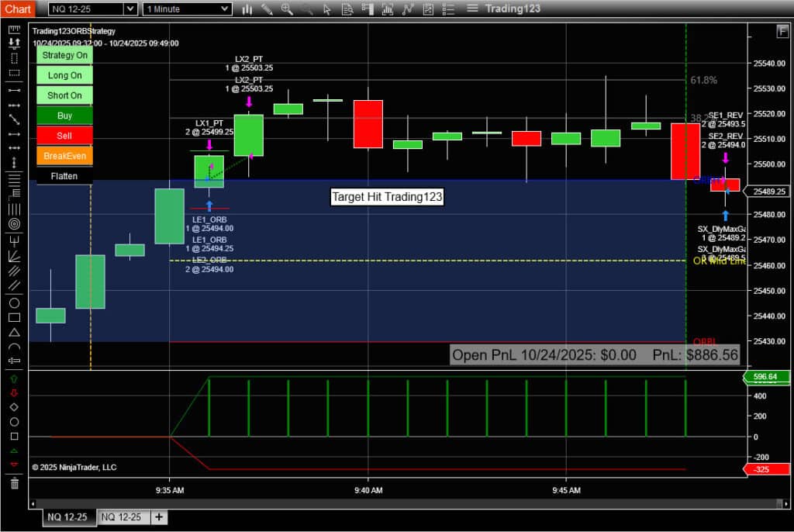Viewport: 794px width, 532px height.
Task: Toggle Strategy On
Action: [x=64, y=55]
